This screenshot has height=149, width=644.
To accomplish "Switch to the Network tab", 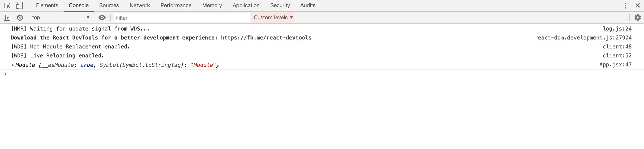I will [x=140, y=6].
